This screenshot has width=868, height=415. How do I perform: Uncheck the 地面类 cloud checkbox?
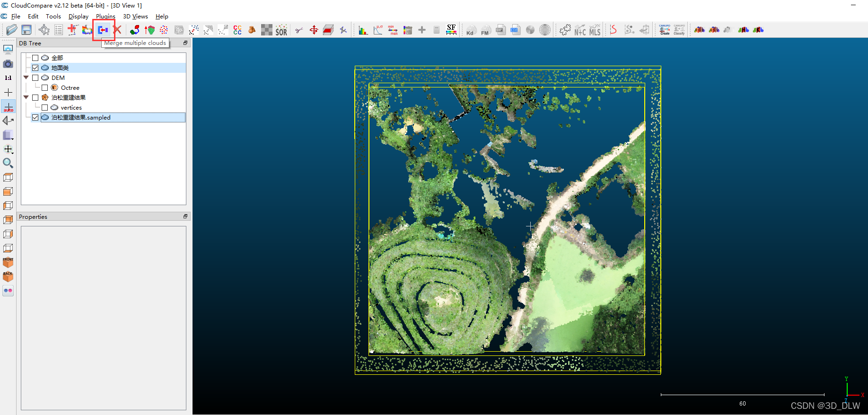tap(35, 68)
